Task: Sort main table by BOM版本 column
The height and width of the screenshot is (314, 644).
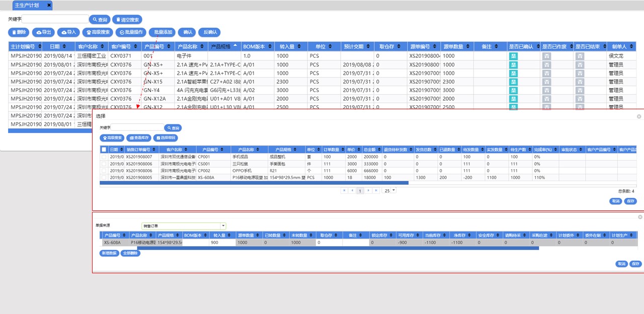Action: [270, 46]
